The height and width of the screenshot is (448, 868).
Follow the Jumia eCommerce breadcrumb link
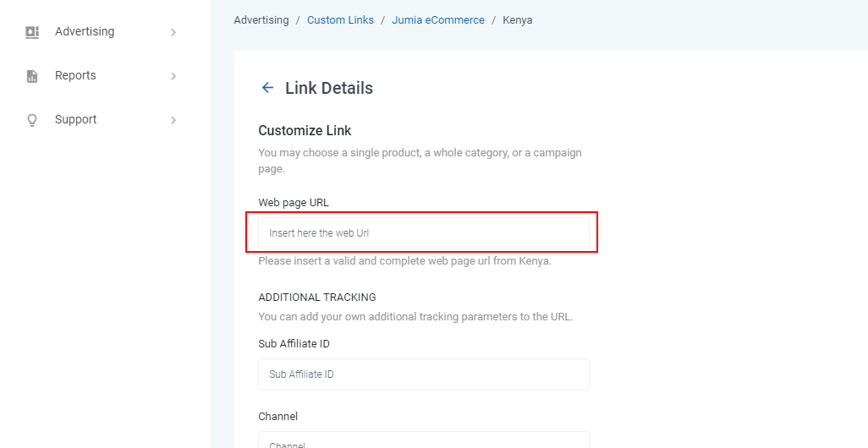[438, 20]
